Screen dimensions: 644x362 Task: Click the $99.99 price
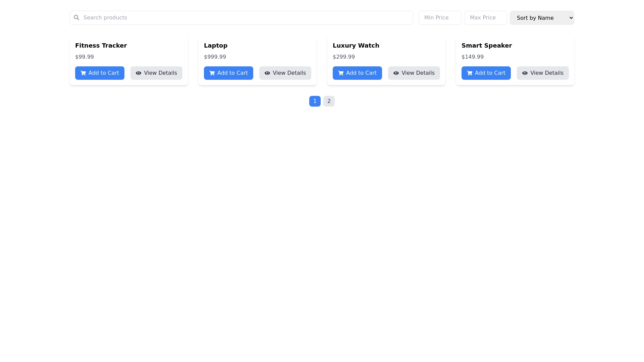pyautogui.click(x=85, y=57)
